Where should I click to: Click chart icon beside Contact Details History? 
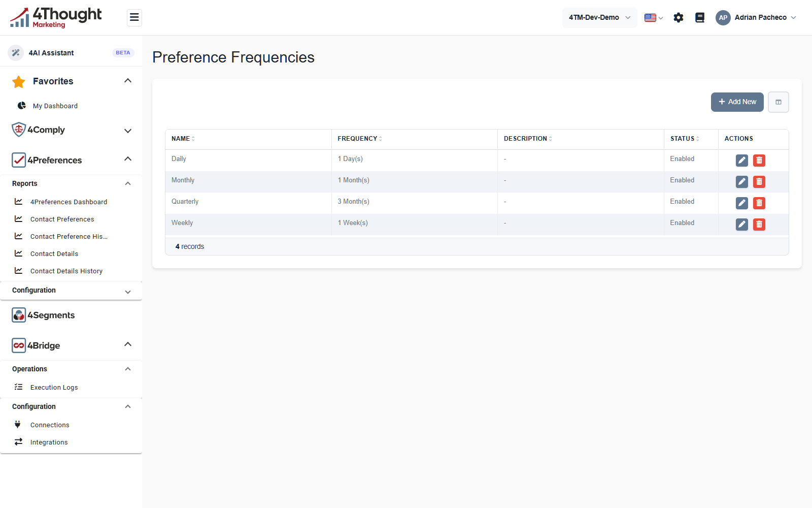tap(19, 270)
